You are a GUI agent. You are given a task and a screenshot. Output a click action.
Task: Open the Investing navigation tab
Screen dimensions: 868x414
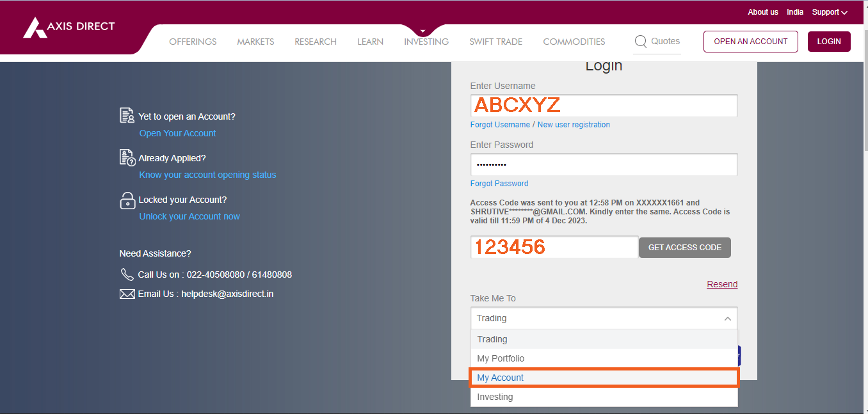[426, 42]
